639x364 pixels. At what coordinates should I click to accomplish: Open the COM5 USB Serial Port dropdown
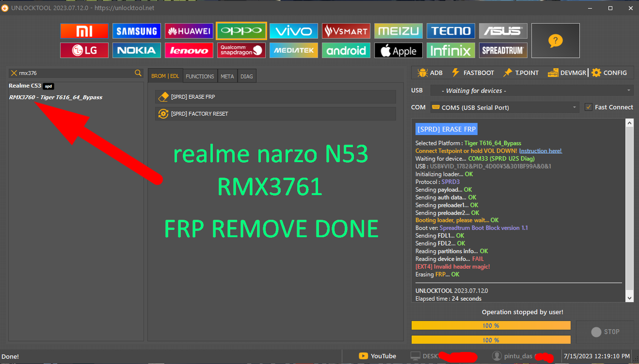click(504, 107)
